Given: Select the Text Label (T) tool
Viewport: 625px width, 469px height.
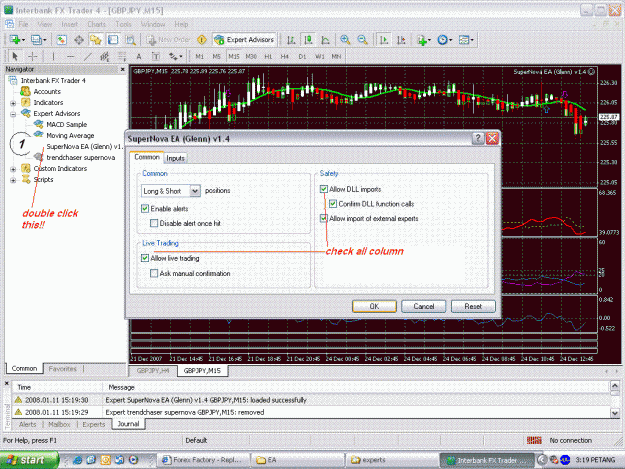Looking at the screenshot, I should (156, 56).
